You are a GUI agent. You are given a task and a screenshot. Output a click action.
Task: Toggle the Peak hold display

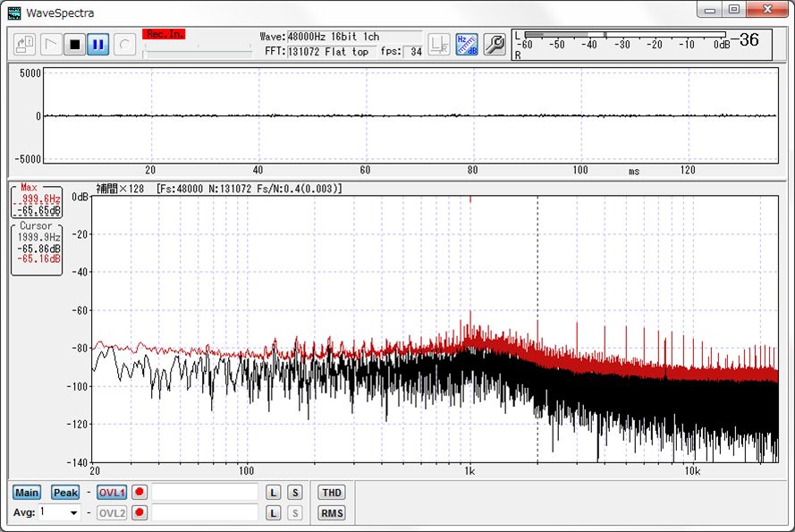click(65, 493)
